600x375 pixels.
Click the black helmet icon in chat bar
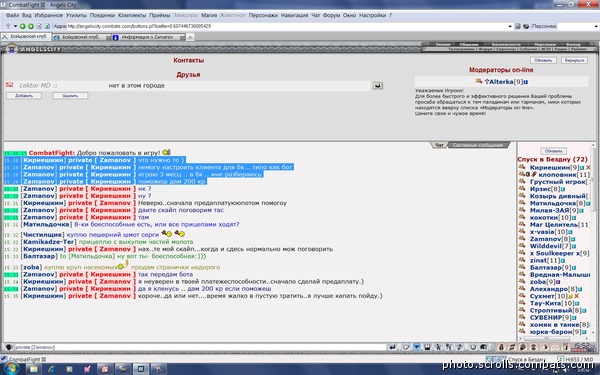484,347
